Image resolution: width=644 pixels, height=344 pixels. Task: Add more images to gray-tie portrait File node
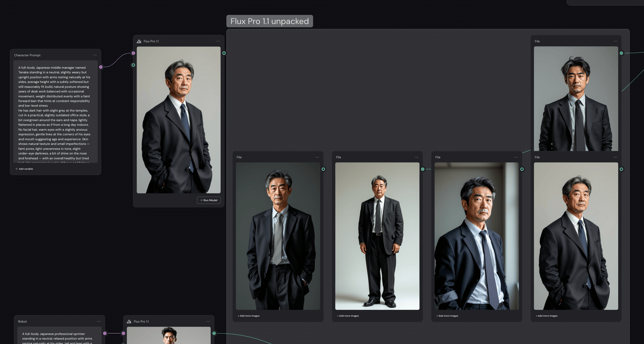[249, 316]
